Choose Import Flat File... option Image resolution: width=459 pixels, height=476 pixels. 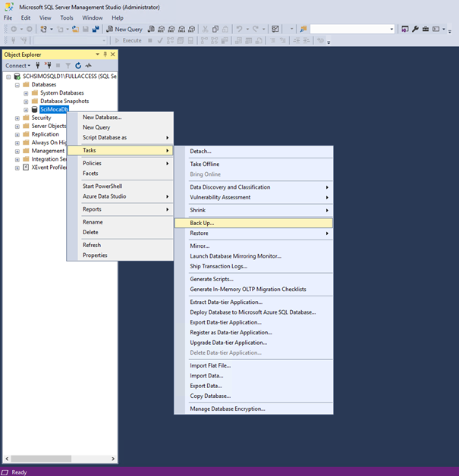[x=253, y=365]
